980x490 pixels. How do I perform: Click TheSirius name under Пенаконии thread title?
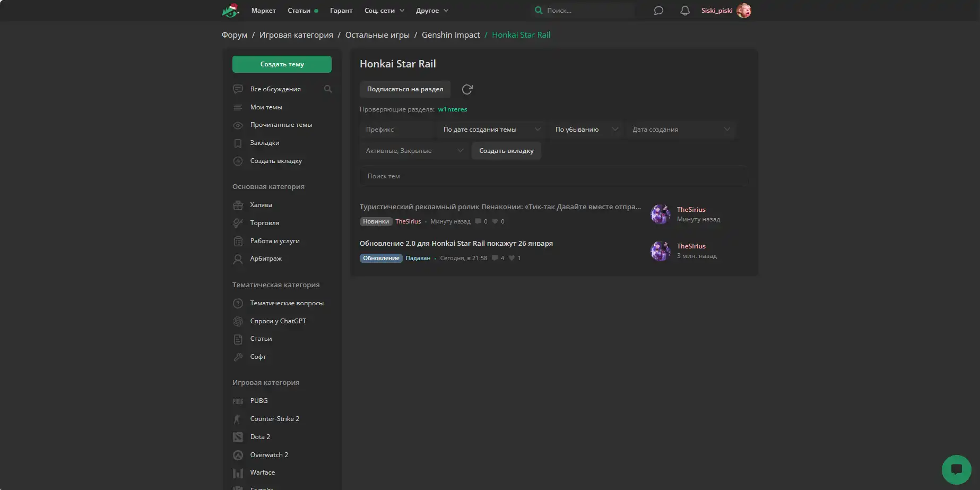pos(408,221)
